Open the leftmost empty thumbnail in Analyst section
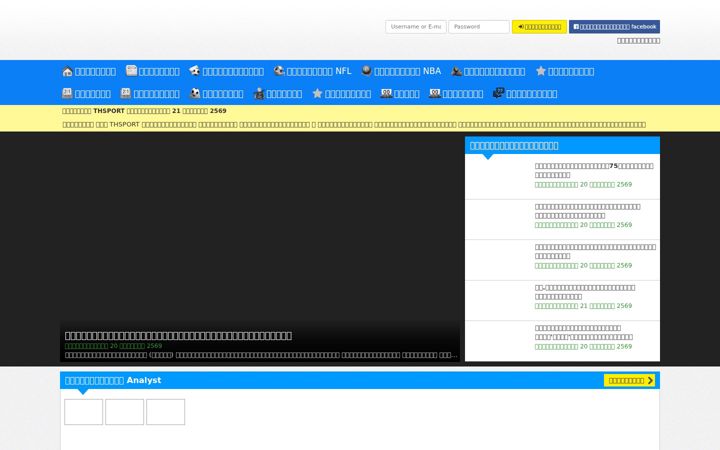Screen dimensions: 720x450 (84, 412)
